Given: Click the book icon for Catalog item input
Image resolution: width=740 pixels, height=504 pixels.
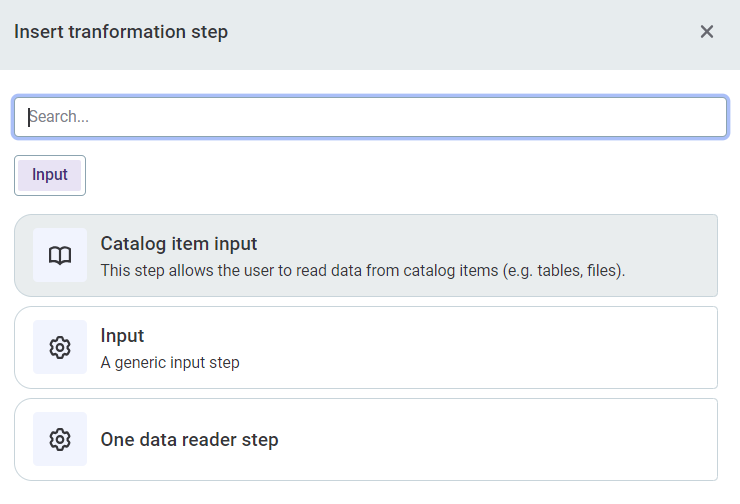Looking at the screenshot, I should coord(60,255).
